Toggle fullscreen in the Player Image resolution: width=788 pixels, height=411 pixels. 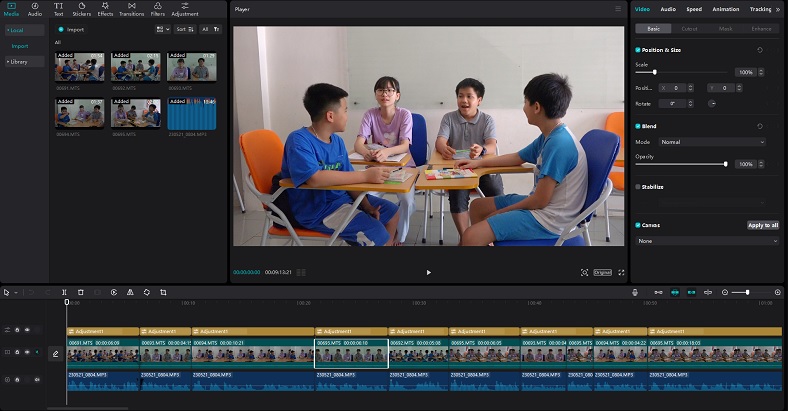[621, 272]
